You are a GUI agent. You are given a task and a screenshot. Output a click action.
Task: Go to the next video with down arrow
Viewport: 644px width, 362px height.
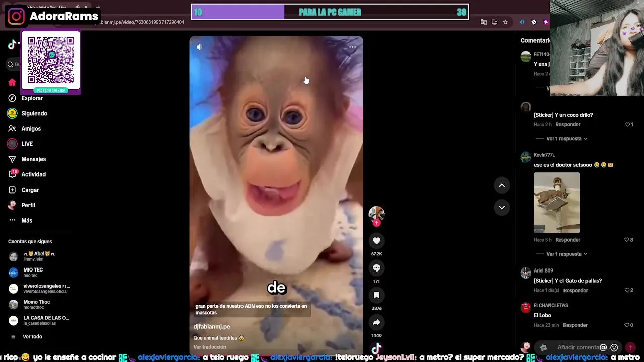point(502,207)
